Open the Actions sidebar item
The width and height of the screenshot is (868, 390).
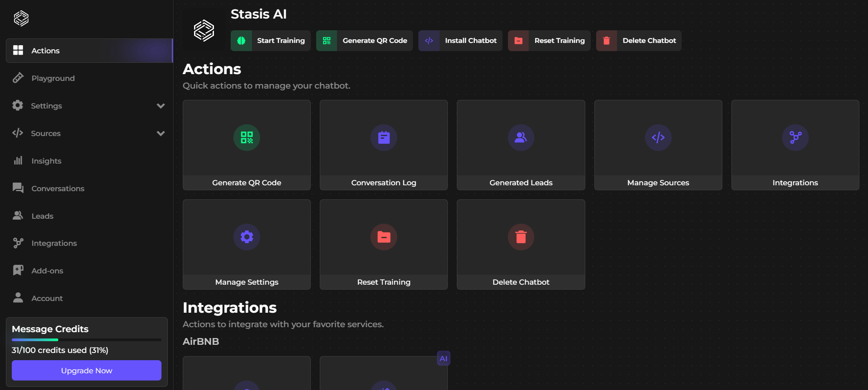point(89,51)
